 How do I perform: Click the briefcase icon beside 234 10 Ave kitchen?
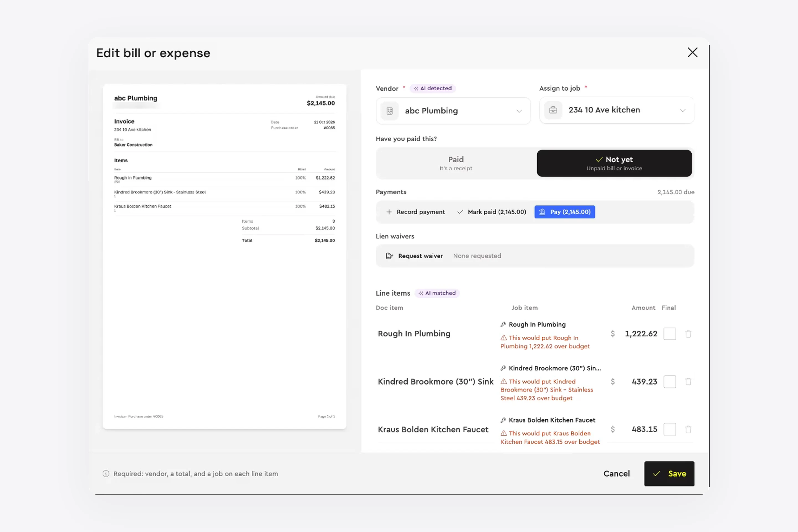553,110
